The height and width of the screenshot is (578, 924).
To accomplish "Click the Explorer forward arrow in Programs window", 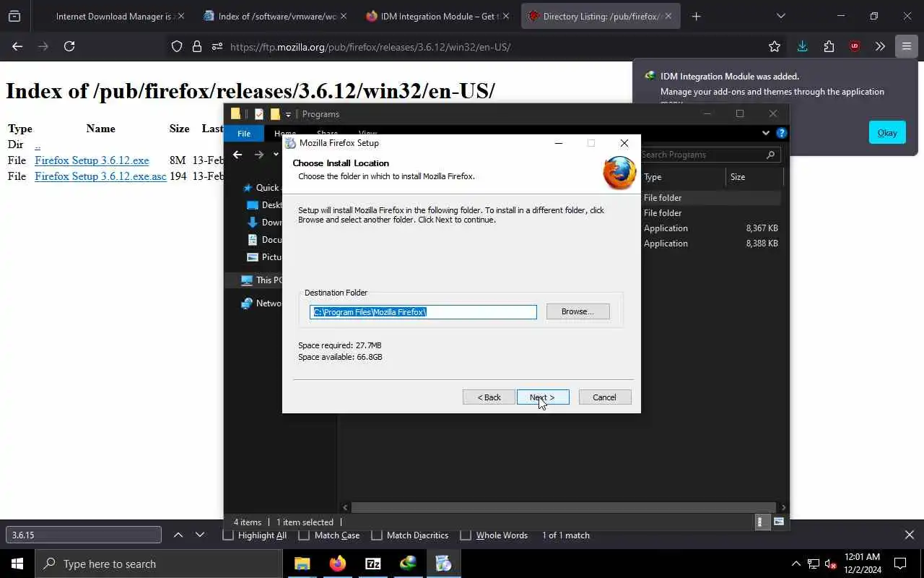I will point(259,155).
